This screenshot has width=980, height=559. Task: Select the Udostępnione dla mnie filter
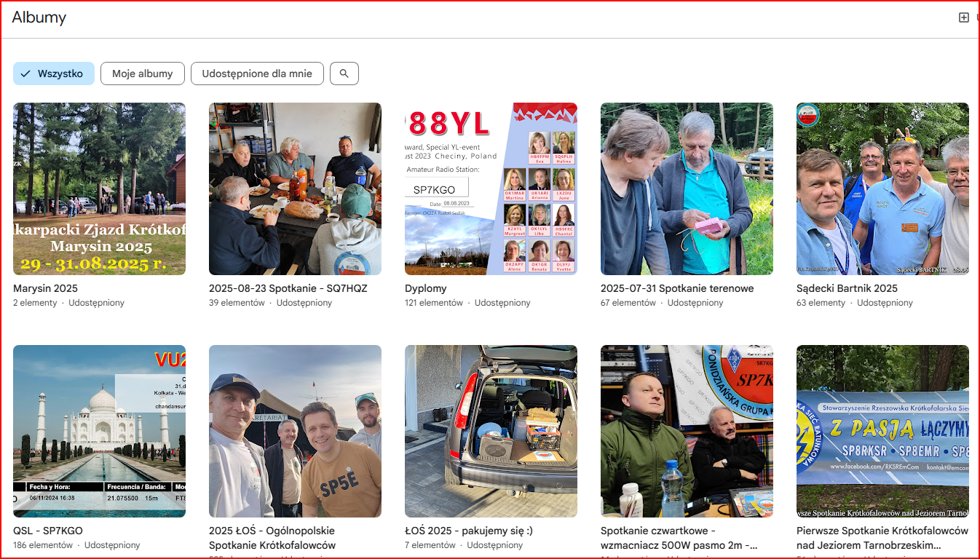[x=257, y=74]
